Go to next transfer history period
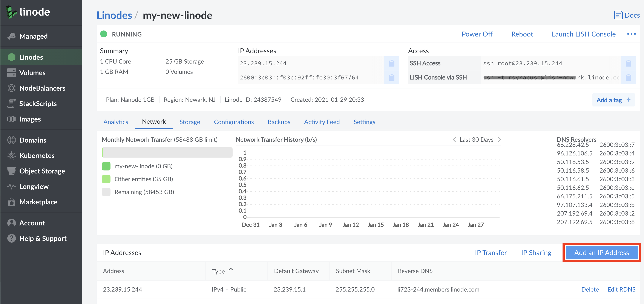The width and height of the screenshot is (644, 304). (x=499, y=140)
